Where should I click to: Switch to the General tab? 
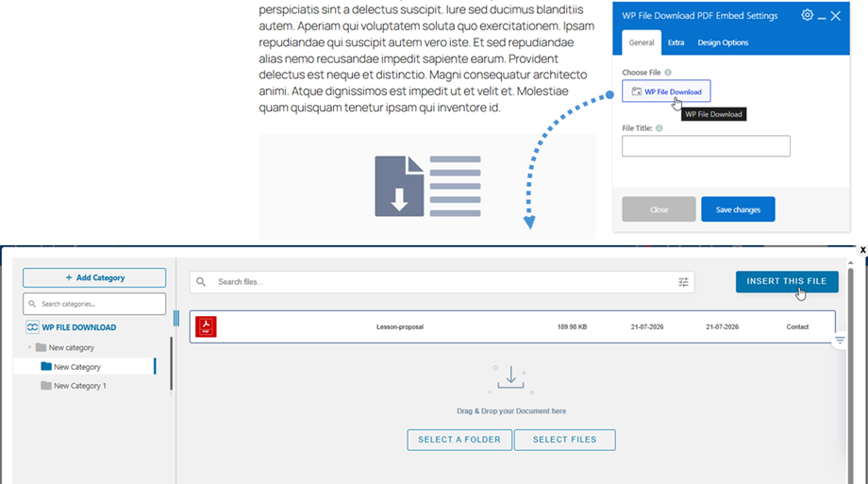(x=642, y=42)
